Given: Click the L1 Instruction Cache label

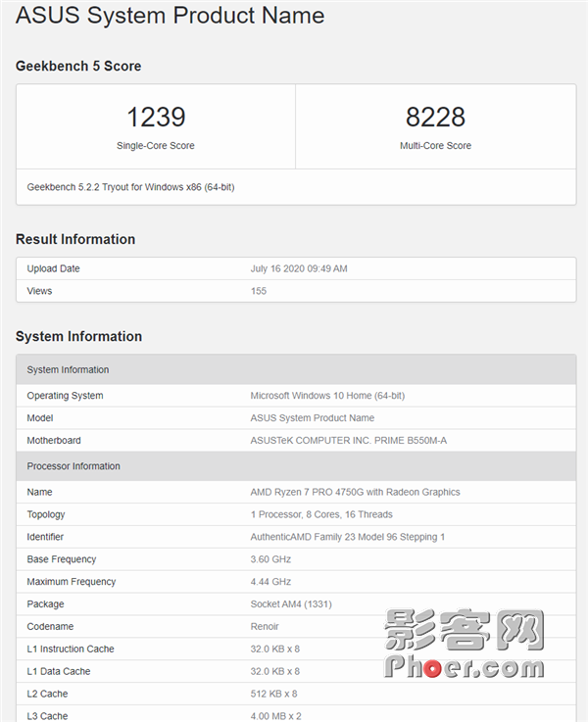Looking at the screenshot, I should (x=71, y=649).
